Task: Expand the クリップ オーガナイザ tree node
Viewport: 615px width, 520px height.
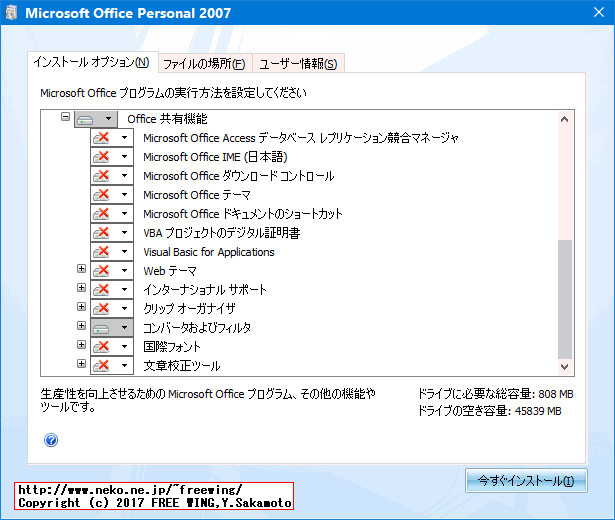Action: point(81,307)
